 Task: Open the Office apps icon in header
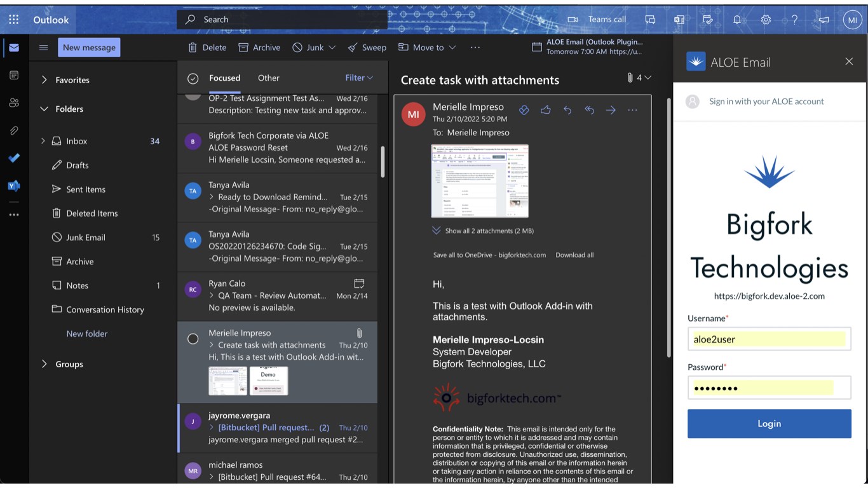click(x=679, y=19)
